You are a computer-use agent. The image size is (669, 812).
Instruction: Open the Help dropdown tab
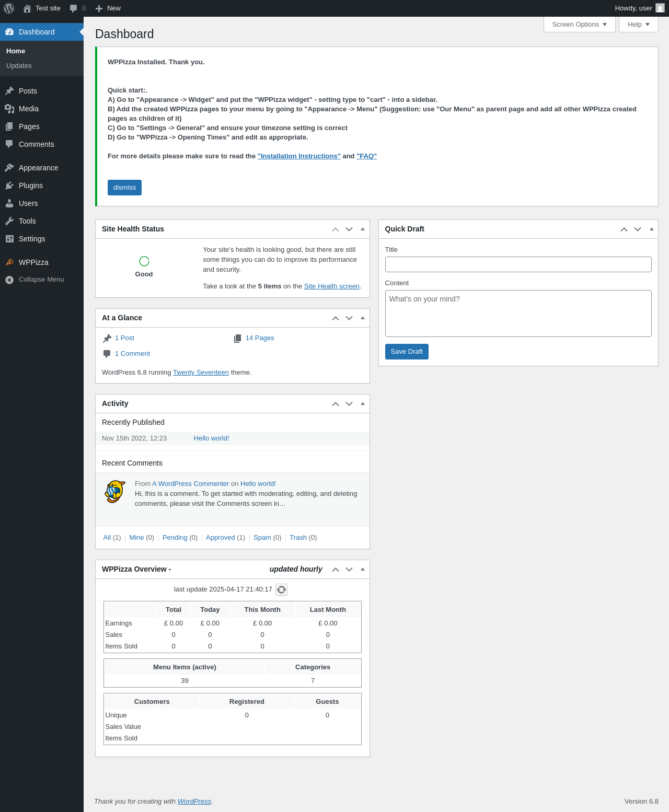[x=638, y=25]
